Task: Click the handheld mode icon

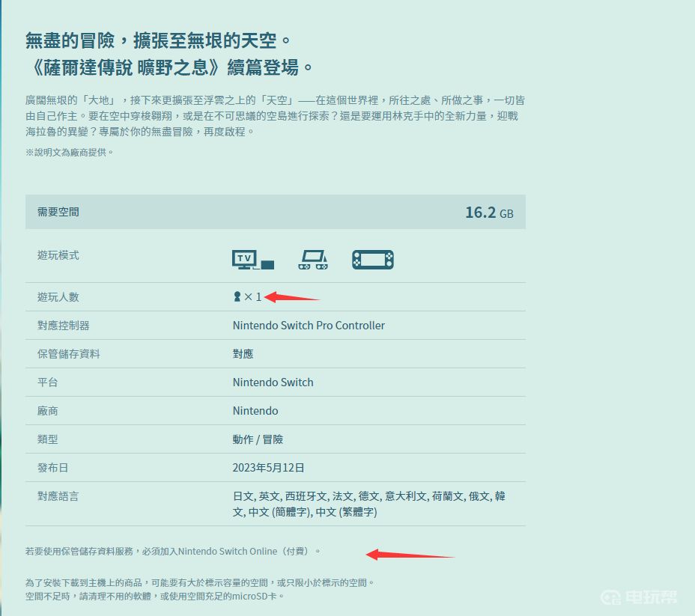Action: (373, 260)
